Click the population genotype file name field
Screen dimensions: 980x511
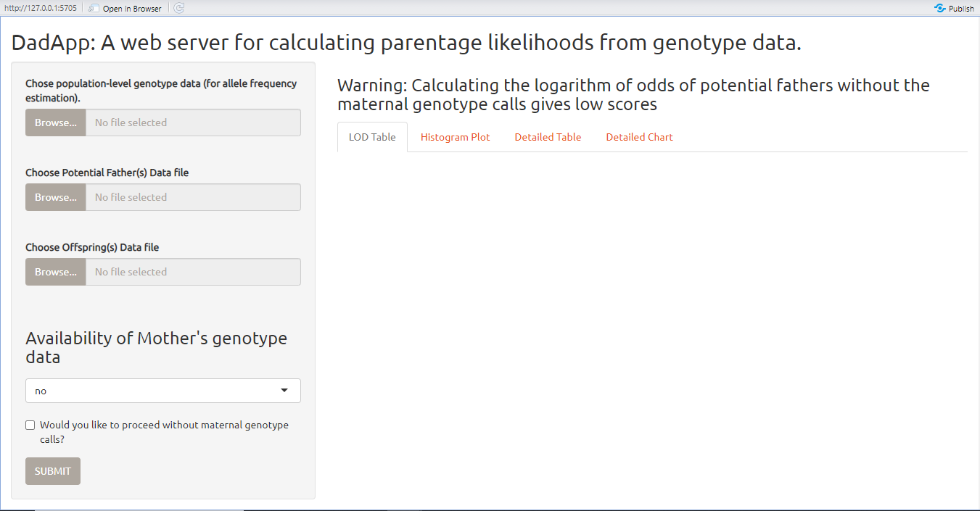point(193,122)
